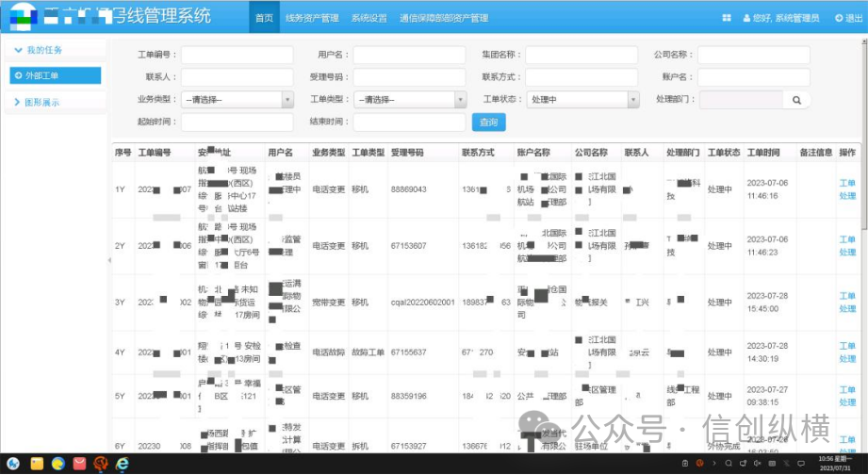Focus the 用户名 input field
The height and width of the screenshot is (475, 868).
(410, 55)
